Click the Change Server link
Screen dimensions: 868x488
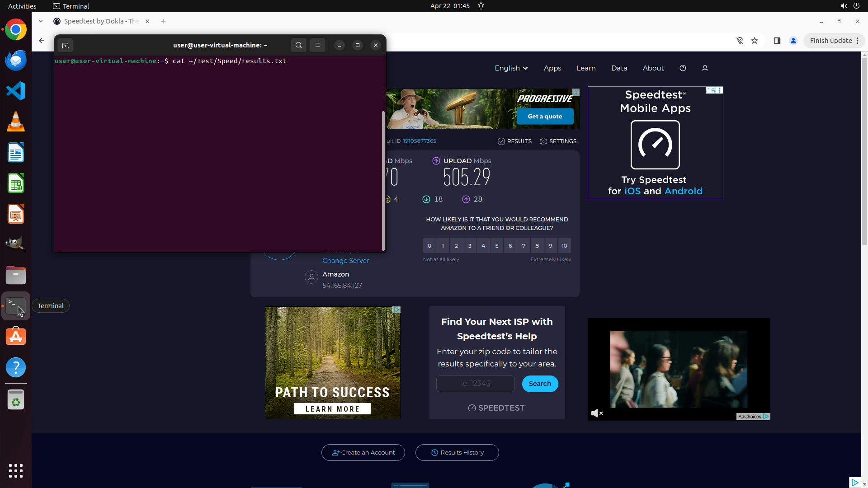click(x=345, y=261)
